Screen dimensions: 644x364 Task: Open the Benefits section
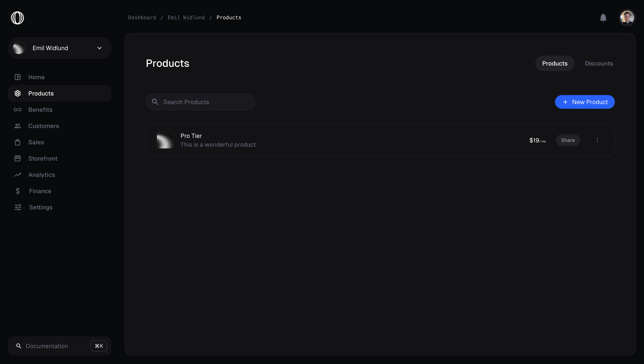pos(40,109)
